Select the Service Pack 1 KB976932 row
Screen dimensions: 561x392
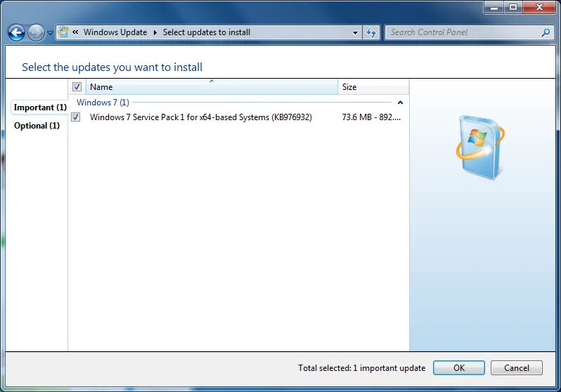click(238, 117)
